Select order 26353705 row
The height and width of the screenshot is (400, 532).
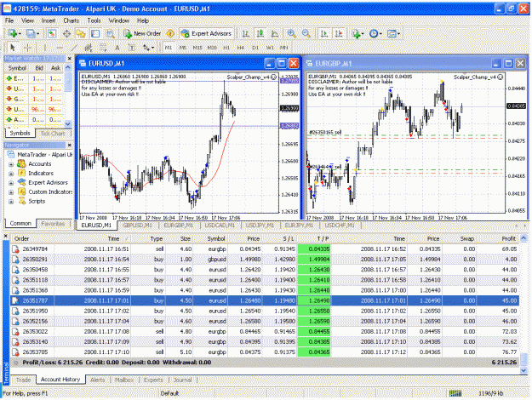pos(265,352)
